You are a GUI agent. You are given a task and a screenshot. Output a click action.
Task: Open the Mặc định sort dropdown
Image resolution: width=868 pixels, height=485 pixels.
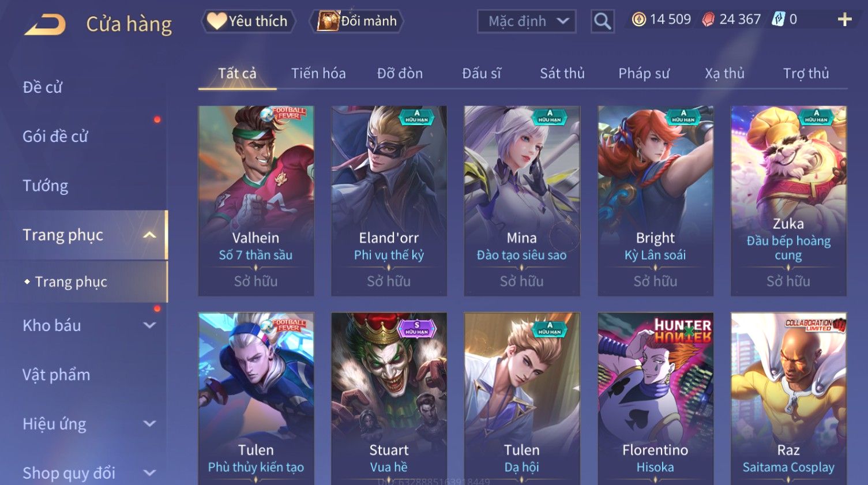pyautogui.click(x=527, y=21)
